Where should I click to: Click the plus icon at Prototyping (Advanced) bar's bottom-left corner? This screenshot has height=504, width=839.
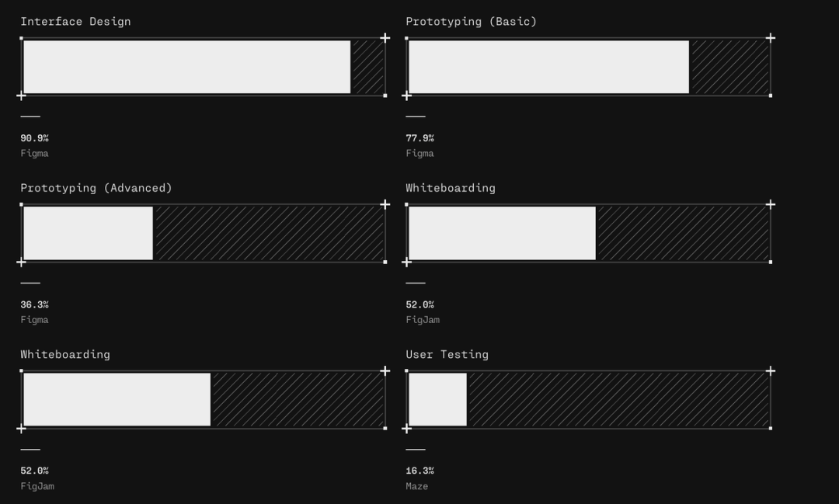[22, 262]
